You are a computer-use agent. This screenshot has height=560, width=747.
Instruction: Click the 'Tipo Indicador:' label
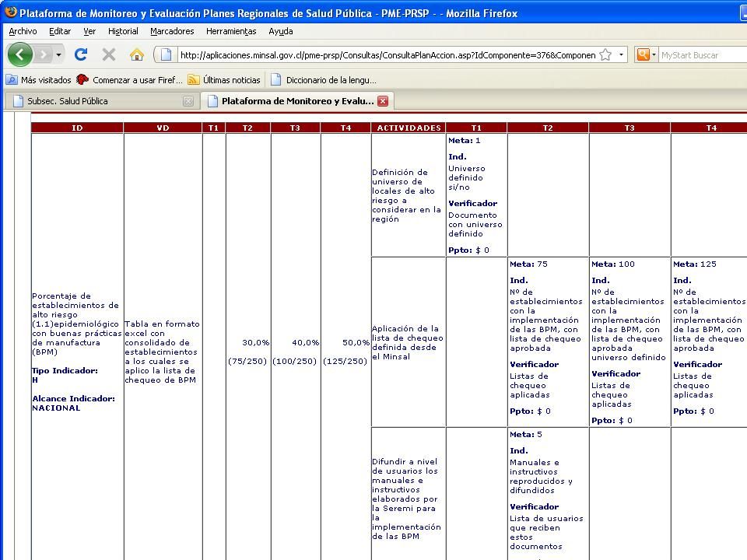click(x=65, y=370)
